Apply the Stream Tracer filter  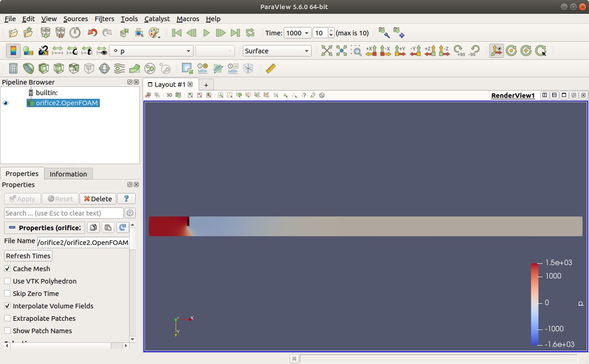pyautogui.click(x=119, y=68)
